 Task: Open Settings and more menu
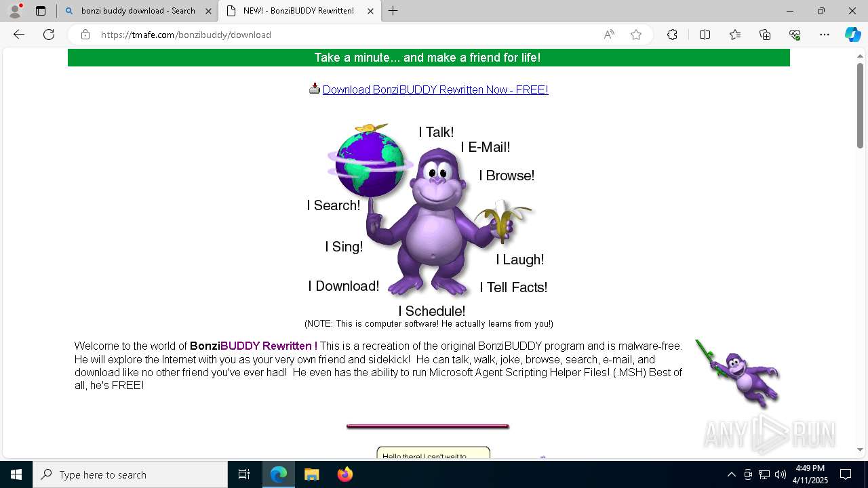(x=825, y=35)
